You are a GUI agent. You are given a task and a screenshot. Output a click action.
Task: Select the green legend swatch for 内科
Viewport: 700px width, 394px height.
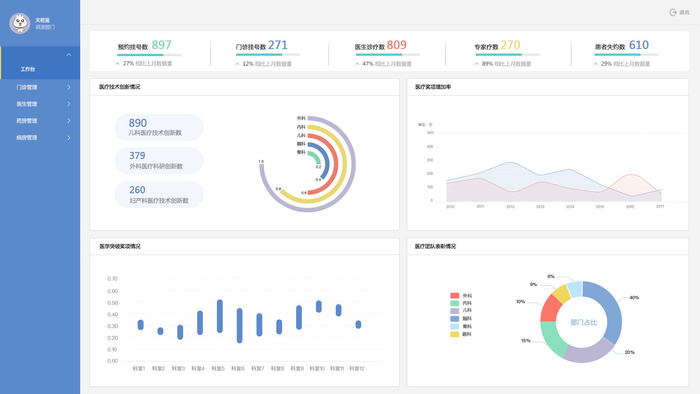[x=454, y=303]
